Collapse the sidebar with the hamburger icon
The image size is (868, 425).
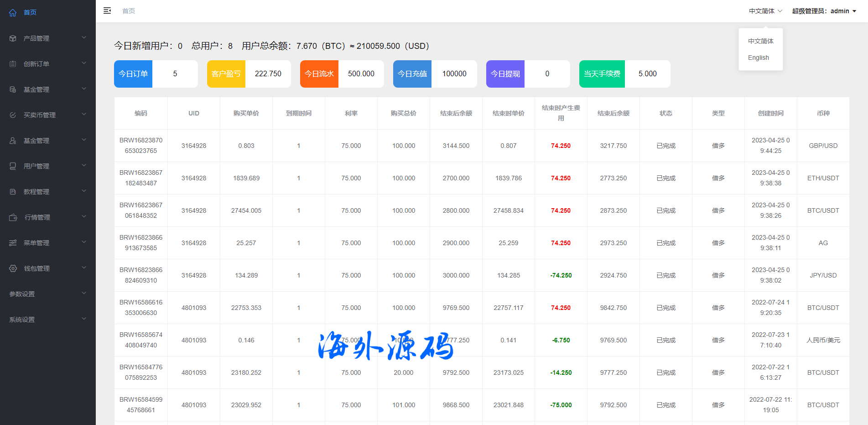pos(107,10)
